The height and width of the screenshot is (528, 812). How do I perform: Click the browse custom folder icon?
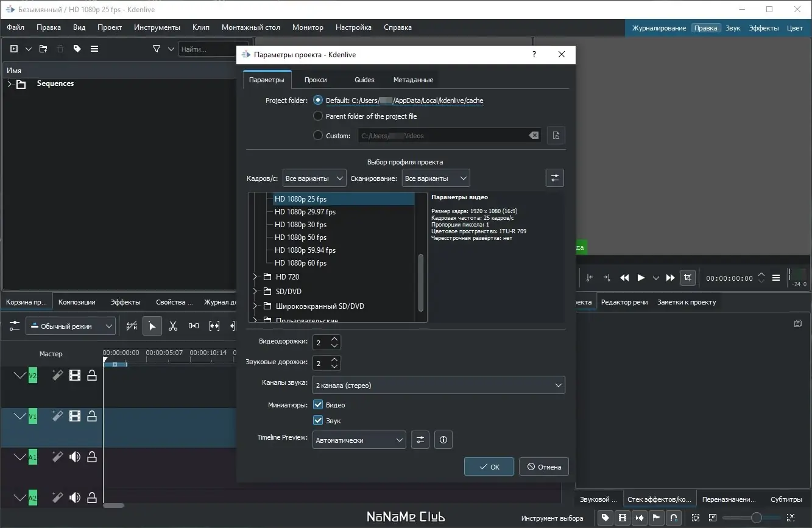tap(556, 136)
